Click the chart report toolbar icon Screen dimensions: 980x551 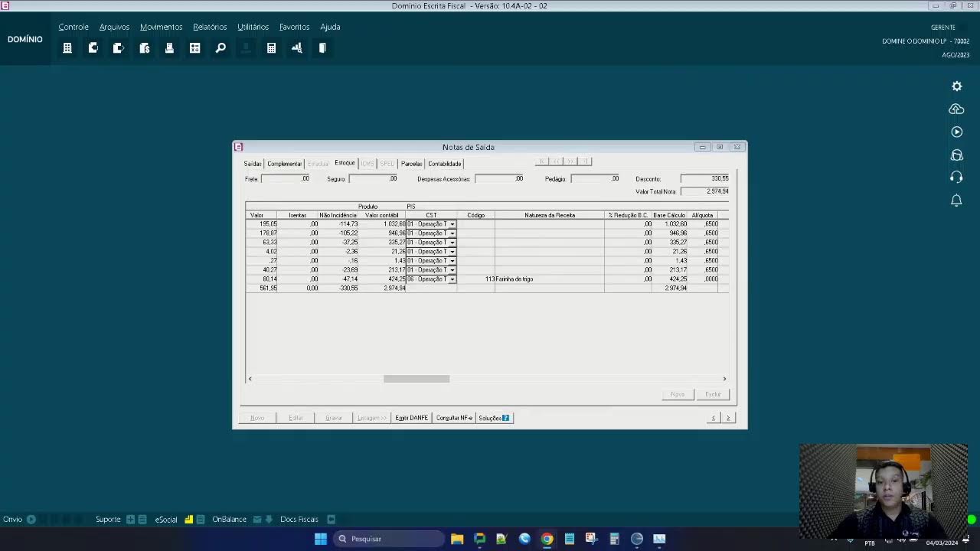297,48
